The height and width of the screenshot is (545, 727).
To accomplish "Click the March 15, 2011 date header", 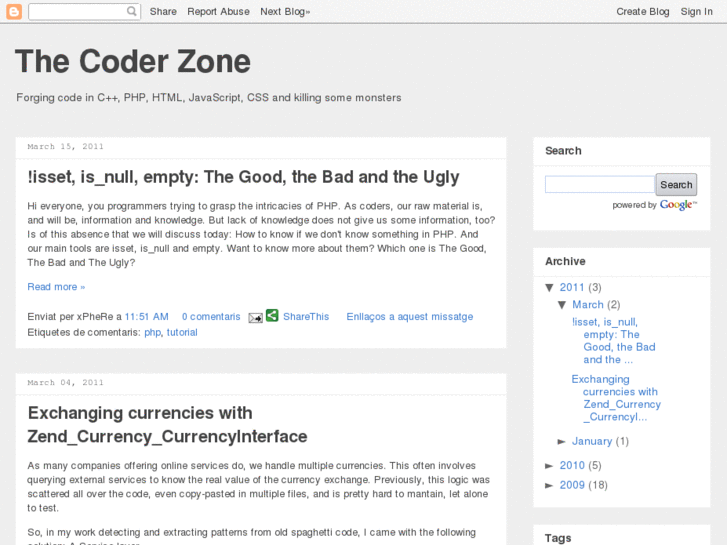I will click(x=65, y=147).
